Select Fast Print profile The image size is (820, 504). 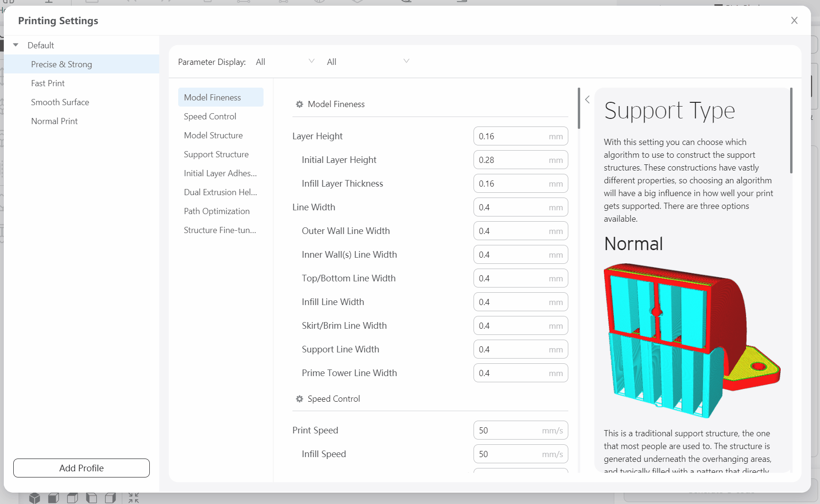(82, 83)
